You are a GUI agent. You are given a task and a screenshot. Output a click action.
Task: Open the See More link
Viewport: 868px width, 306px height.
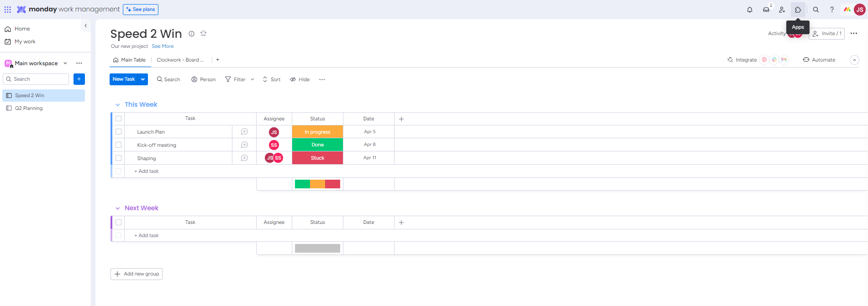(163, 47)
